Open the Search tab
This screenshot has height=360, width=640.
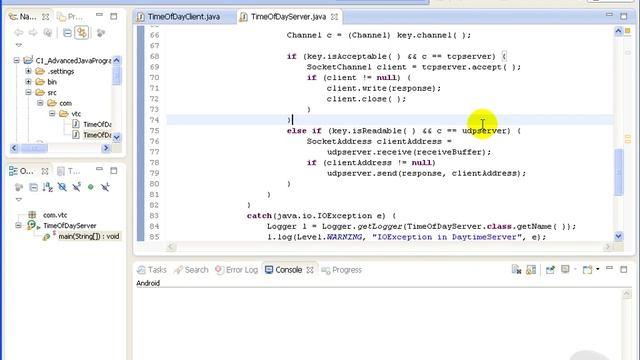pyautogui.click(x=191, y=270)
